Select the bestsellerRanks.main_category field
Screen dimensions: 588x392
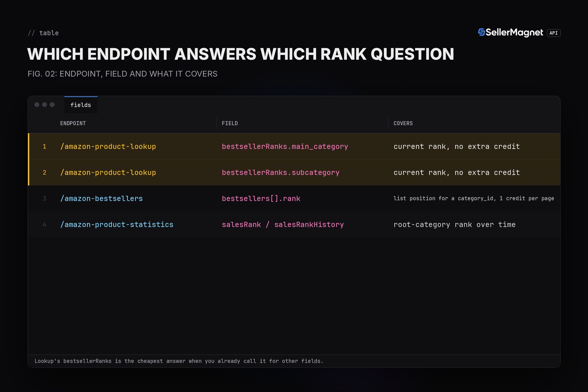click(x=285, y=147)
